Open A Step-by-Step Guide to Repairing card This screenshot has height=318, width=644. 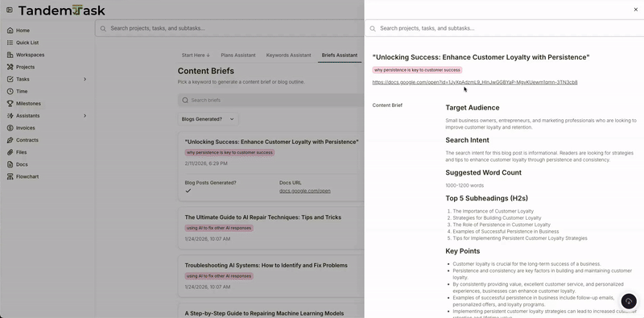click(264, 313)
